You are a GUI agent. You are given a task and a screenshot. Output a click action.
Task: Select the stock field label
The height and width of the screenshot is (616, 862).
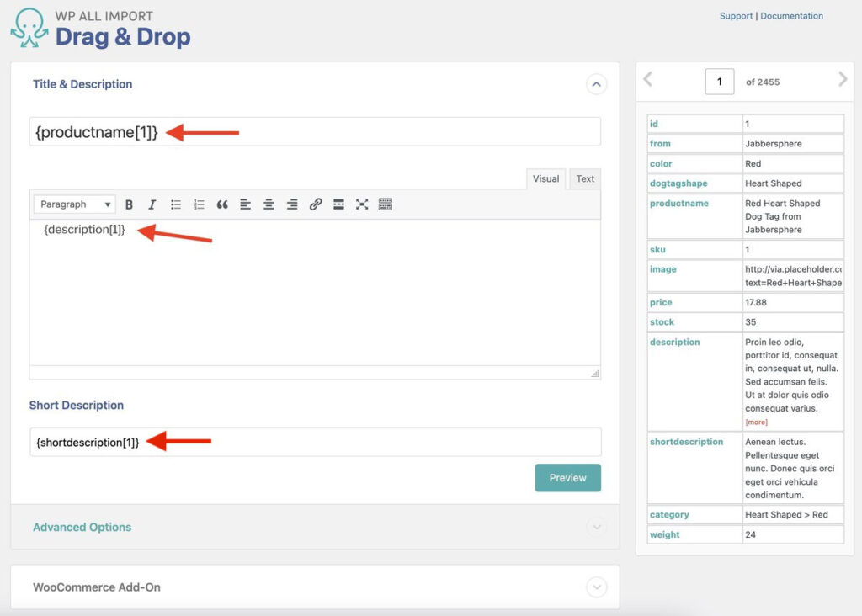(x=662, y=322)
